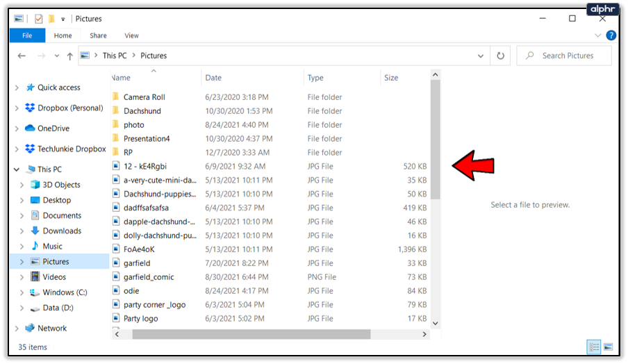Open the Customize Quick Access Toolbar dropdown
This screenshot has height=364, width=628.
point(63,19)
